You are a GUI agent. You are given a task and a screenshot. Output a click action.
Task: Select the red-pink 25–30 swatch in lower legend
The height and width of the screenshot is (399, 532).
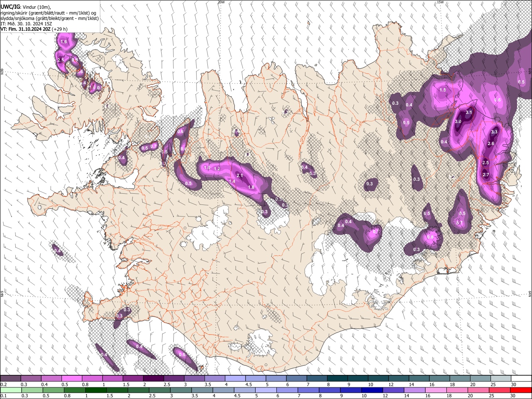pos(500,390)
